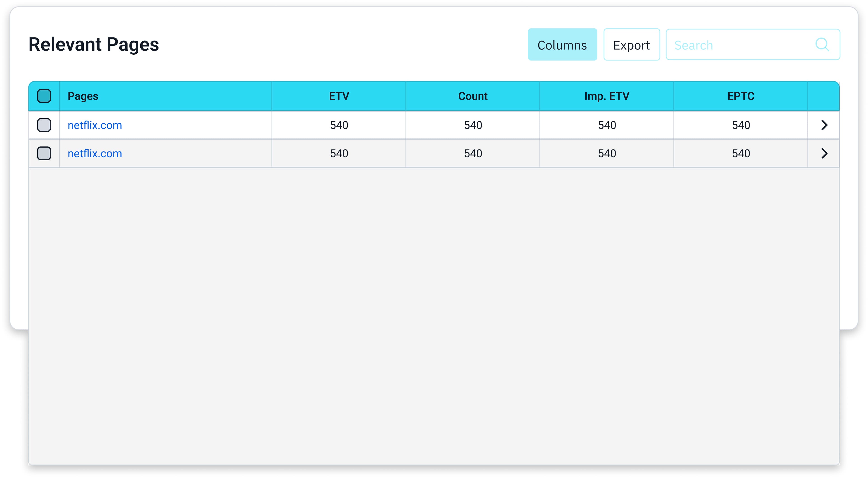868x478 pixels.
Task: Expand the first row chevron arrow
Action: pyautogui.click(x=824, y=125)
